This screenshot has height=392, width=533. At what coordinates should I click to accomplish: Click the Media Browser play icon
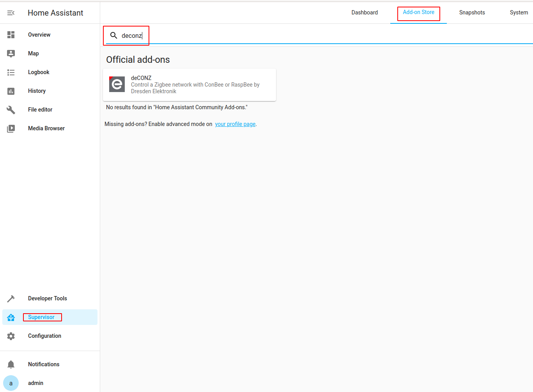(11, 128)
